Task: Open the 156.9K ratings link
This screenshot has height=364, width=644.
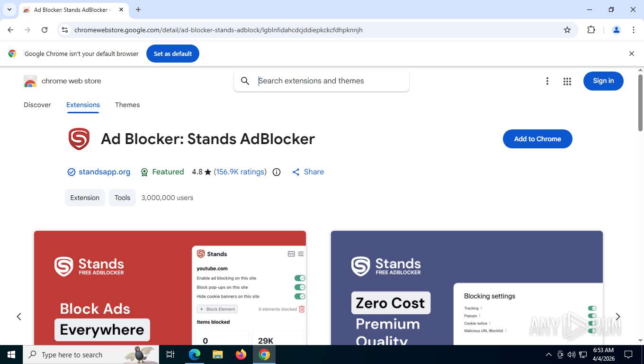Action: click(240, 172)
